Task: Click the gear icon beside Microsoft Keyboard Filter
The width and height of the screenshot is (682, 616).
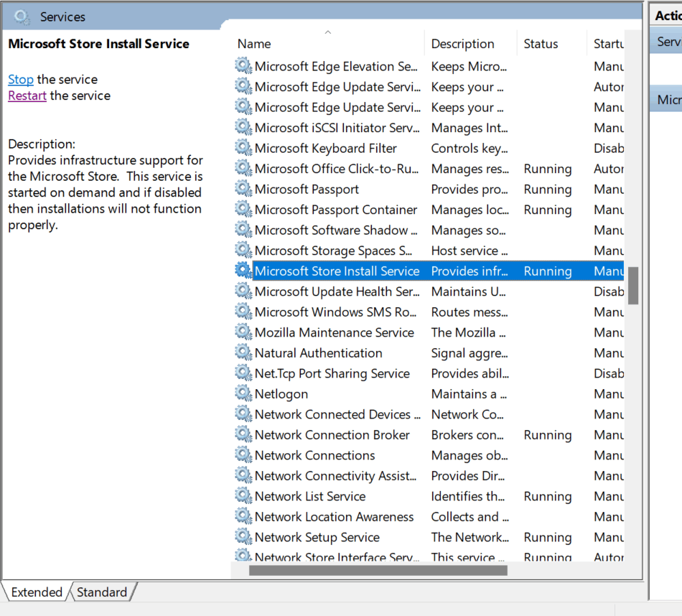Action: click(x=243, y=148)
